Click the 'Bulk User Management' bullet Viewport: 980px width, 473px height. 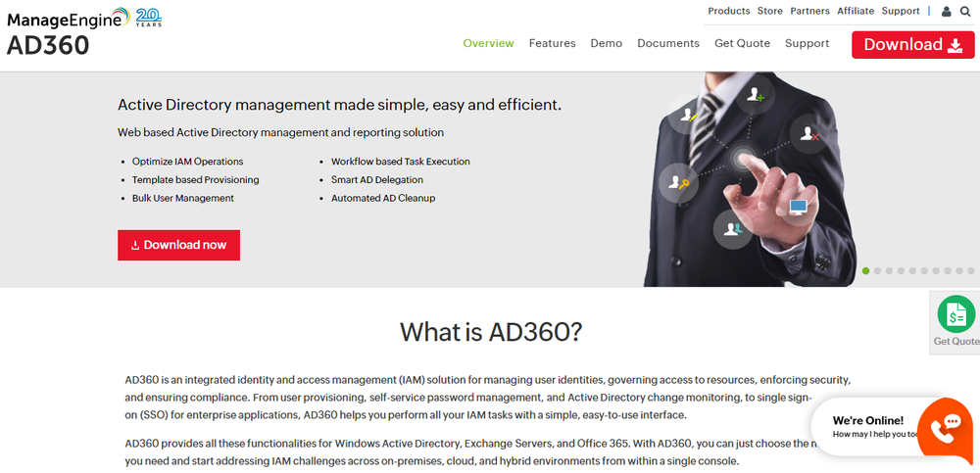click(x=182, y=198)
